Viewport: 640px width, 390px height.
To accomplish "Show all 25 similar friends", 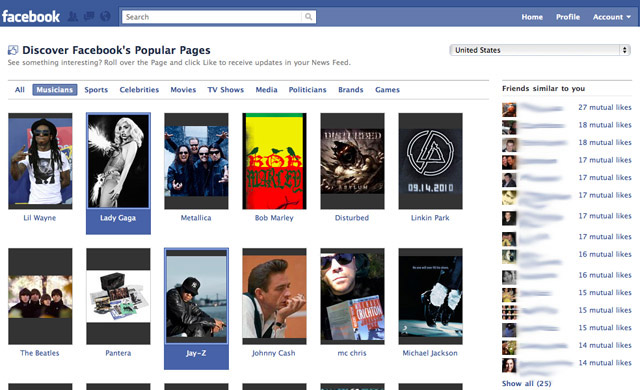I will [x=527, y=383].
